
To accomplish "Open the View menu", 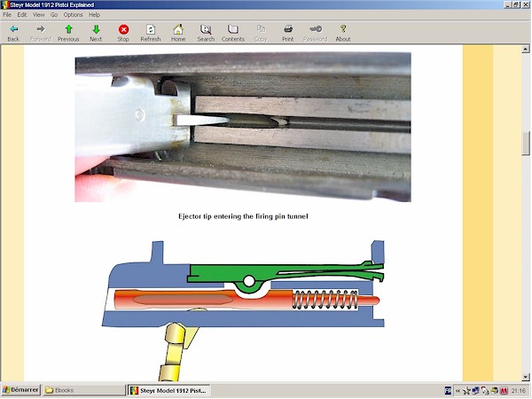I will [x=39, y=14].
